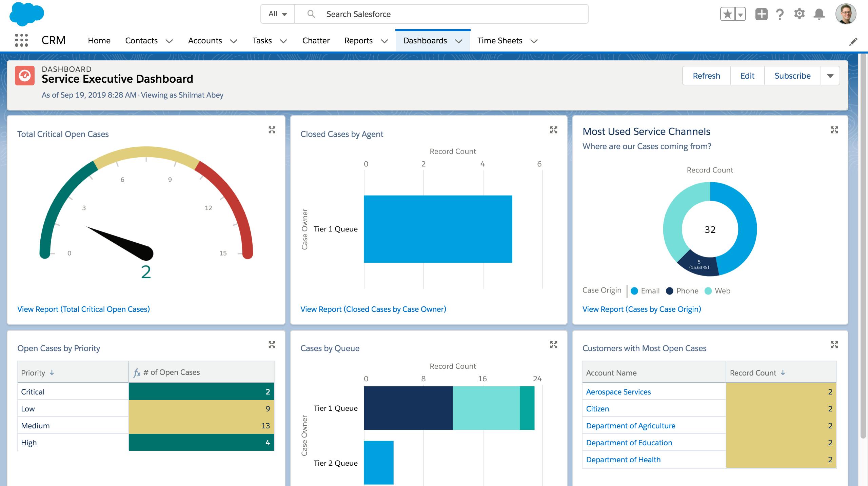Screen dimensions: 868x486
Task: Click the red dashboard gauge icon
Action: tap(25, 75)
